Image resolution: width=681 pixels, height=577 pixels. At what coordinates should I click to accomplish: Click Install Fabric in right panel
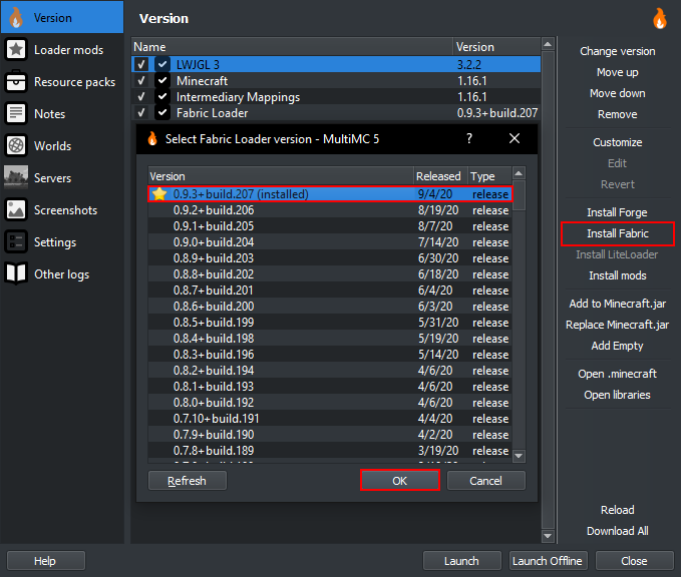coord(618,234)
